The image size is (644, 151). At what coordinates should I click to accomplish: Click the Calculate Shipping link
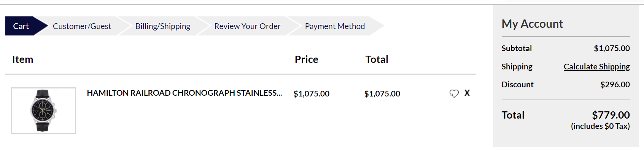596,67
